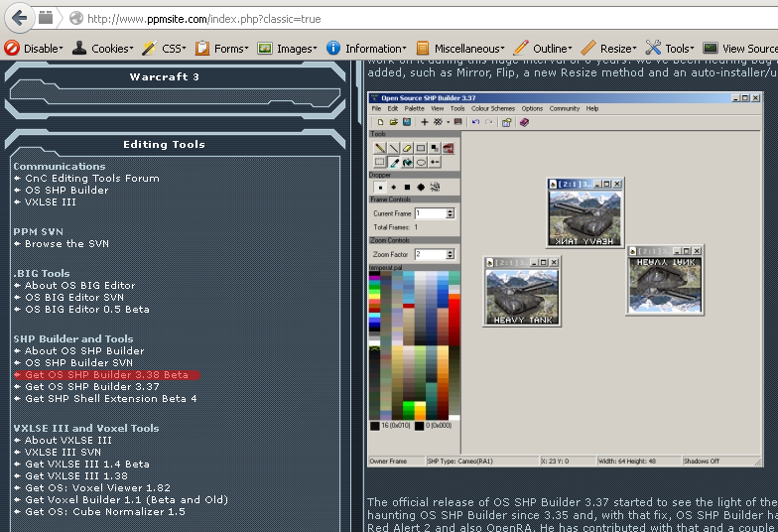Click the New file icon in SHP Builder
This screenshot has height=532, width=778.
380,122
